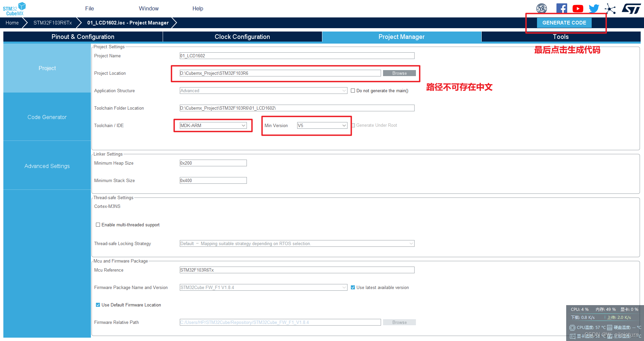
Task: Open the Toolchain / IDE dropdown
Action: (x=213, y=125)
